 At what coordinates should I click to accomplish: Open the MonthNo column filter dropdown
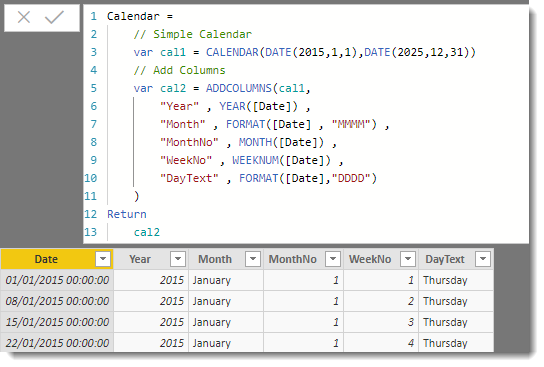[x=333, y=259]
